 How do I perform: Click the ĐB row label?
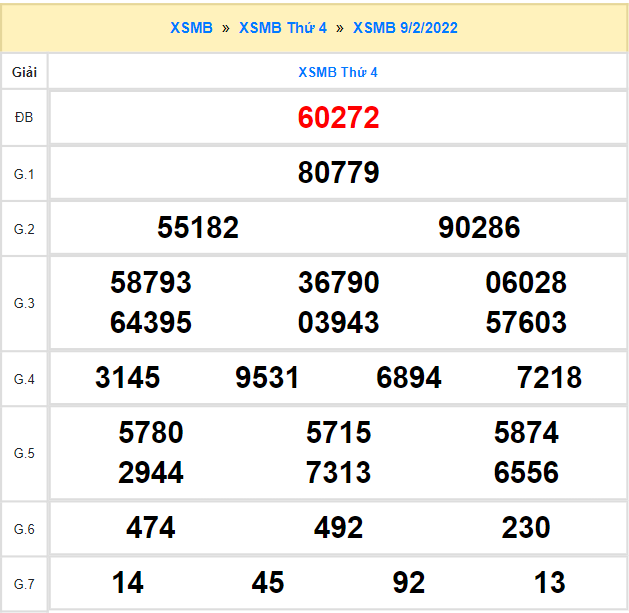[24, 118]
